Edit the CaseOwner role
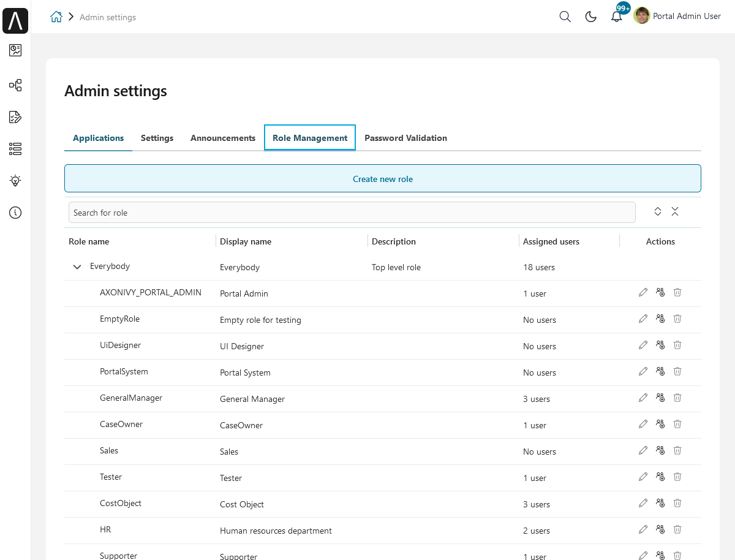This screenshot has width=735, height=560. [x=643, y=424]
